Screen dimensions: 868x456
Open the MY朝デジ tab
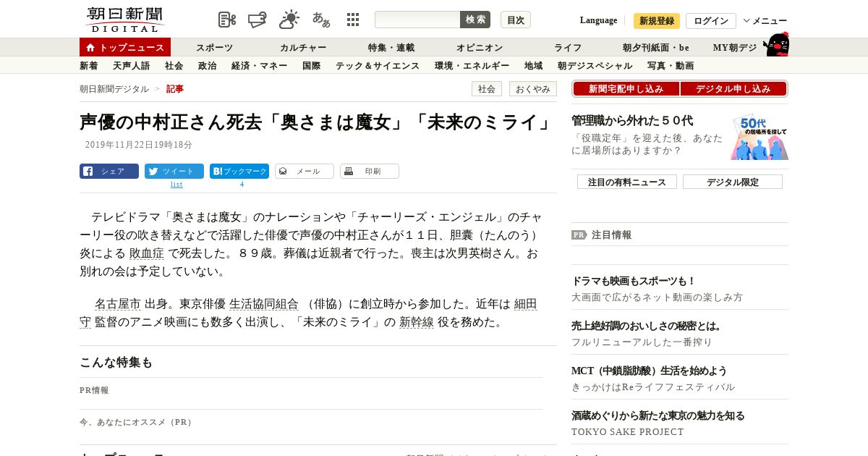point(735,48)
